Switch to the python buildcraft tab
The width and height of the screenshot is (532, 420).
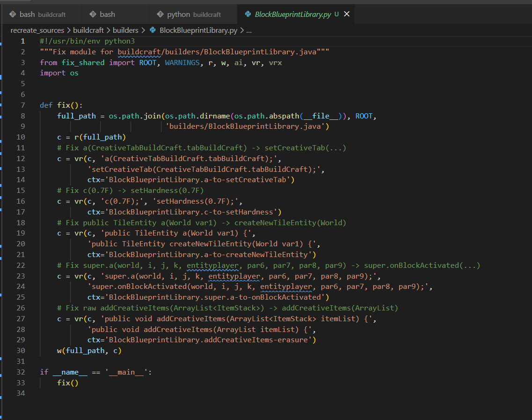tap(193, 14)
